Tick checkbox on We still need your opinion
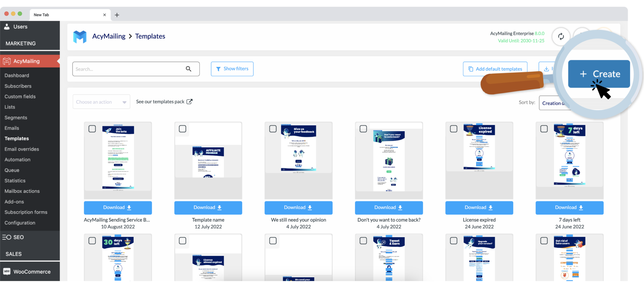The height and width of the screenshot is (283, 644). click(x=273, y=129)
